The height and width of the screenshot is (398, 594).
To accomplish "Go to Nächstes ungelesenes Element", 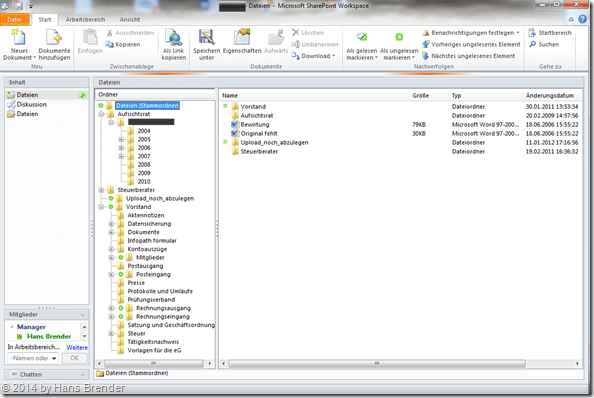I will (469, 56).
